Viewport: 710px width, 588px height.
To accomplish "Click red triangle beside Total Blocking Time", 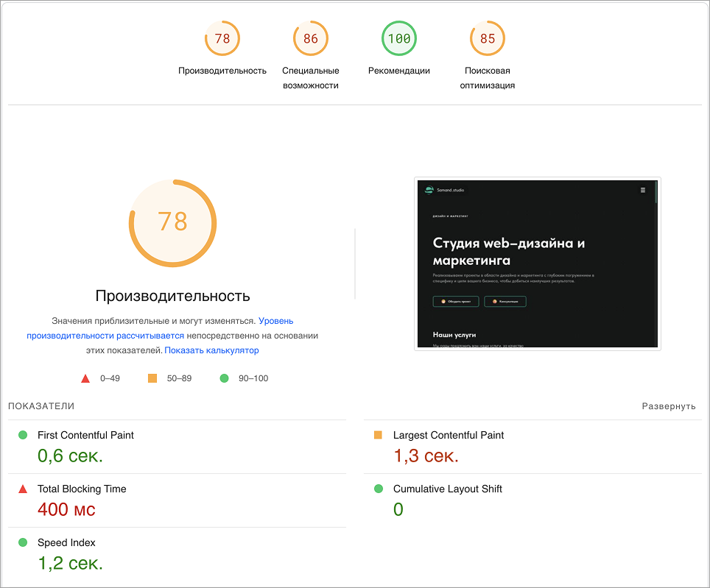I will (23, 489).
